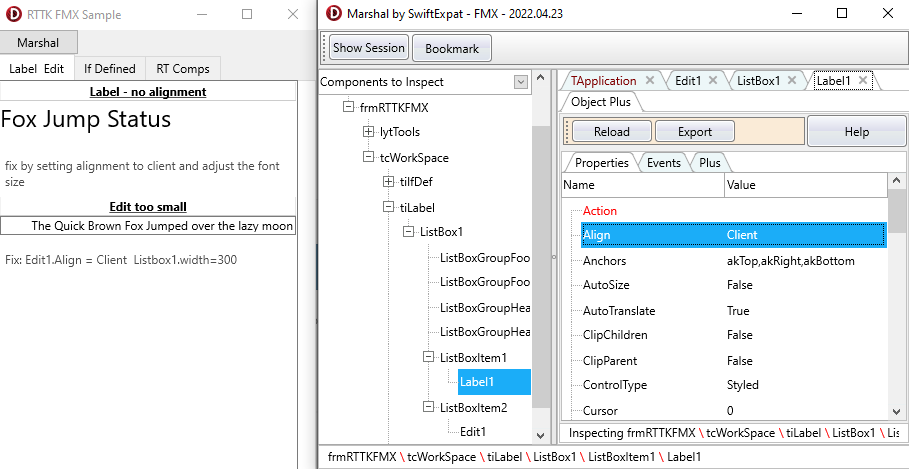Open the Object Plus tab

click(x=601, y=102)
